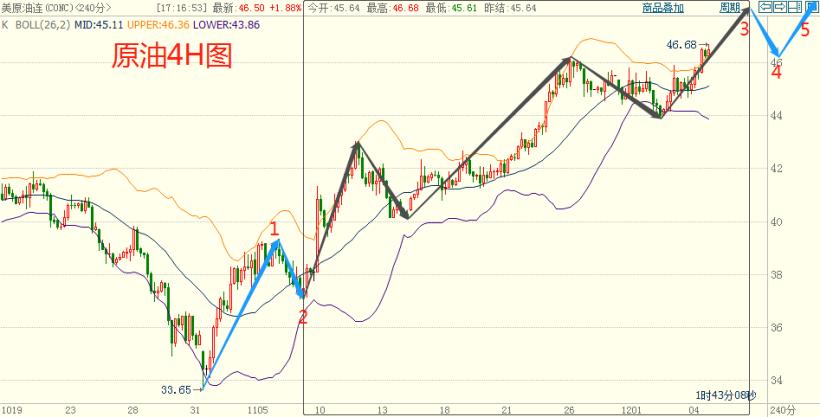Click the 240分 label at bottom right
Screen dimensions: 820x417
[783, 410]
